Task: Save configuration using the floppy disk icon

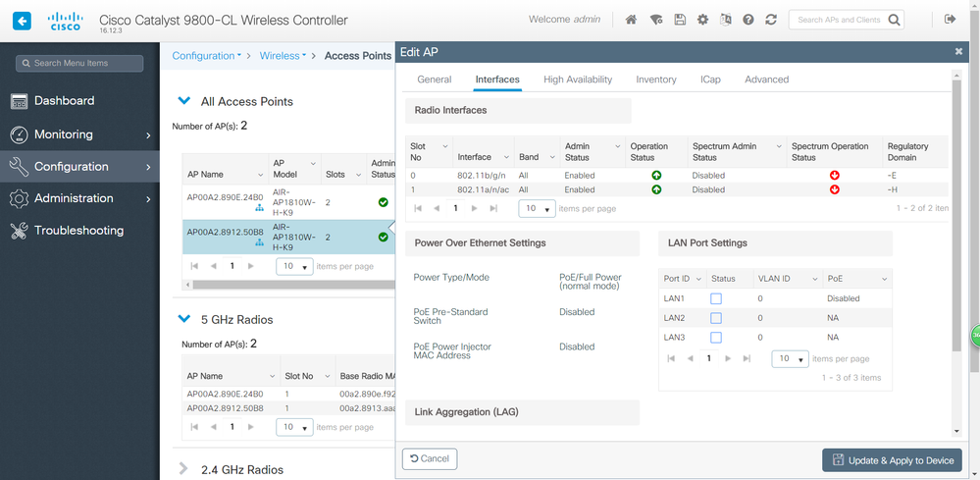Action: 680,20
